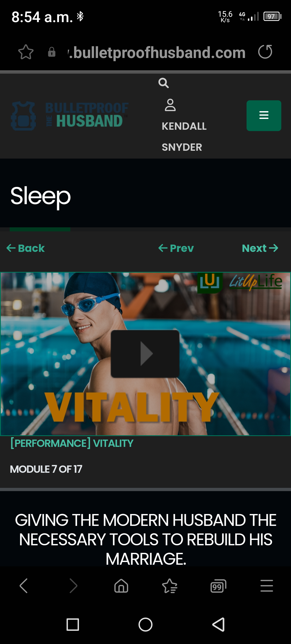
Task: Open the browser options menu in bottom toolbar
Action: [267, 586]
